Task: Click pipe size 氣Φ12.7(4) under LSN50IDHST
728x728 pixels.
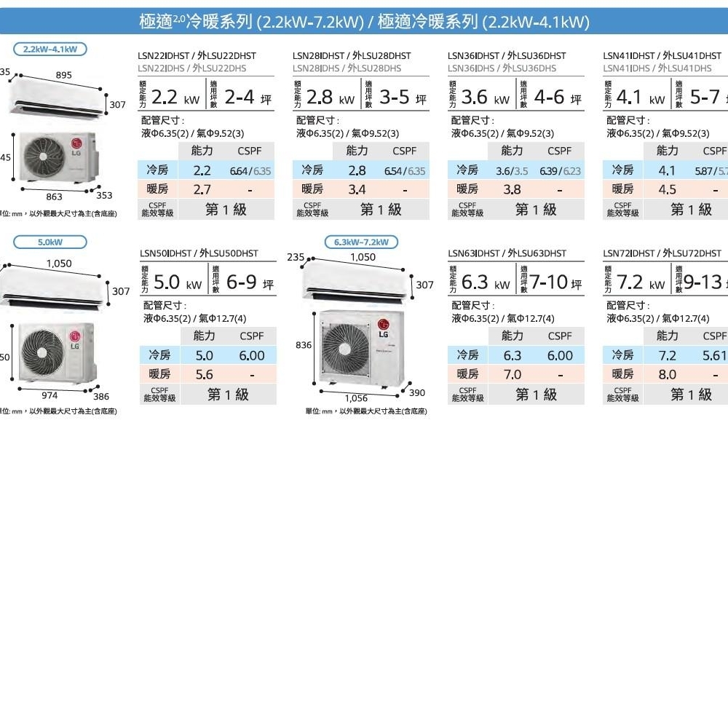Action: click(x=223, y=319)
